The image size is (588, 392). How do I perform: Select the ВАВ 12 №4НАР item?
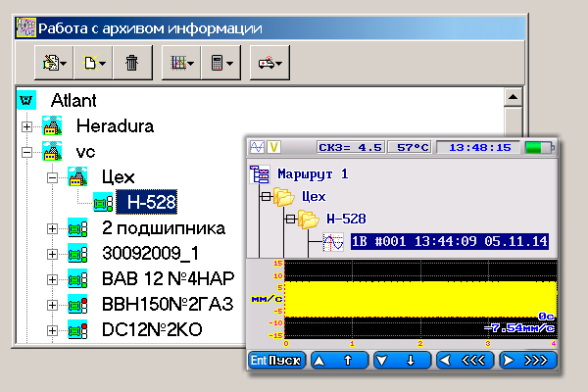[168, 278]
